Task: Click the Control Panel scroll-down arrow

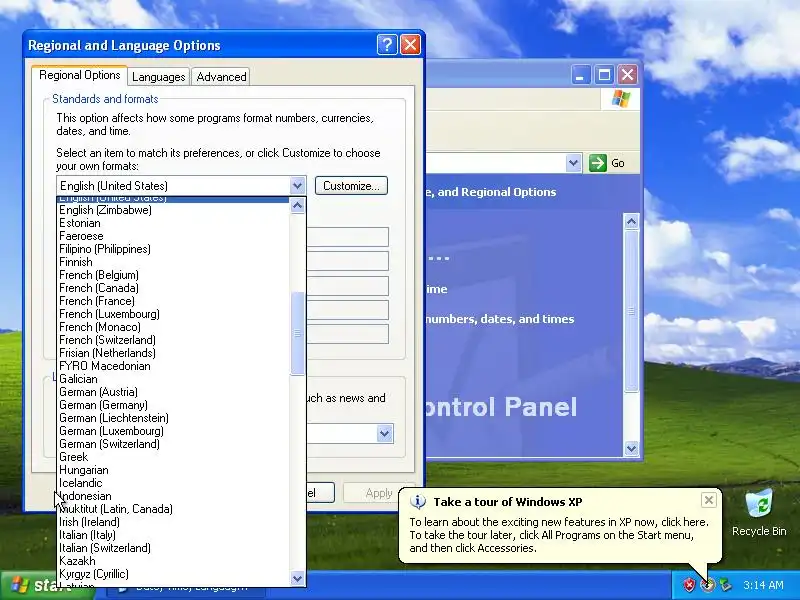Action: (x=631, y=448)
